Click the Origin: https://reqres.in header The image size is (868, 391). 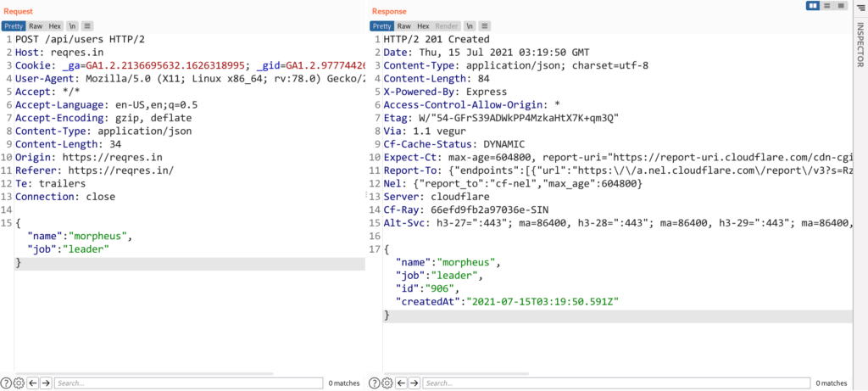point(88,158)
